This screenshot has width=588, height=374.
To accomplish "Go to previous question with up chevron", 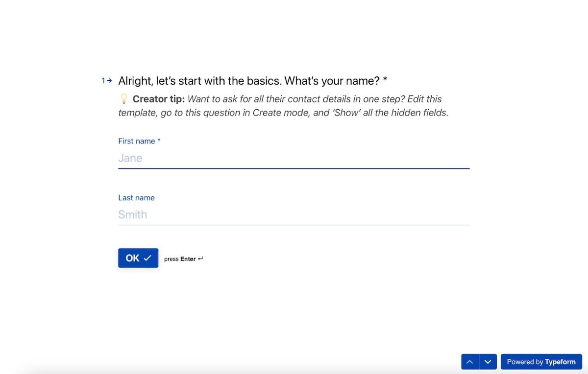I will point(470,362).
